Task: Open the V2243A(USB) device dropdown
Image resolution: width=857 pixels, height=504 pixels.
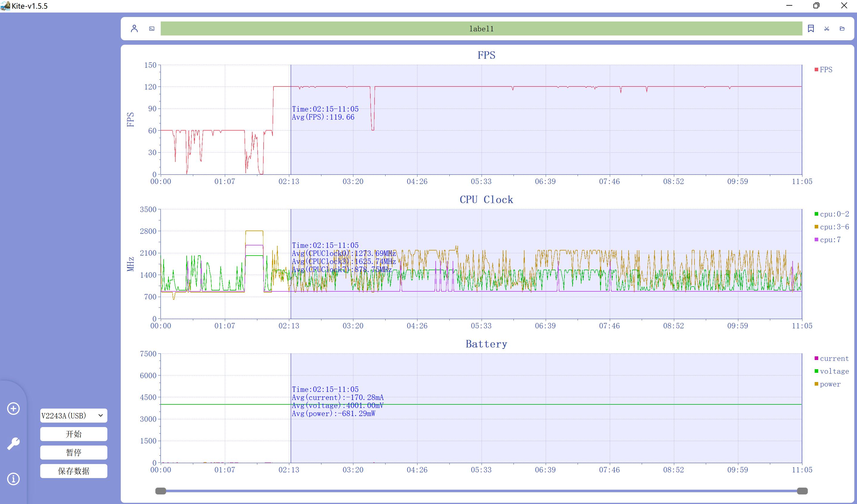Action: (73, 416)
